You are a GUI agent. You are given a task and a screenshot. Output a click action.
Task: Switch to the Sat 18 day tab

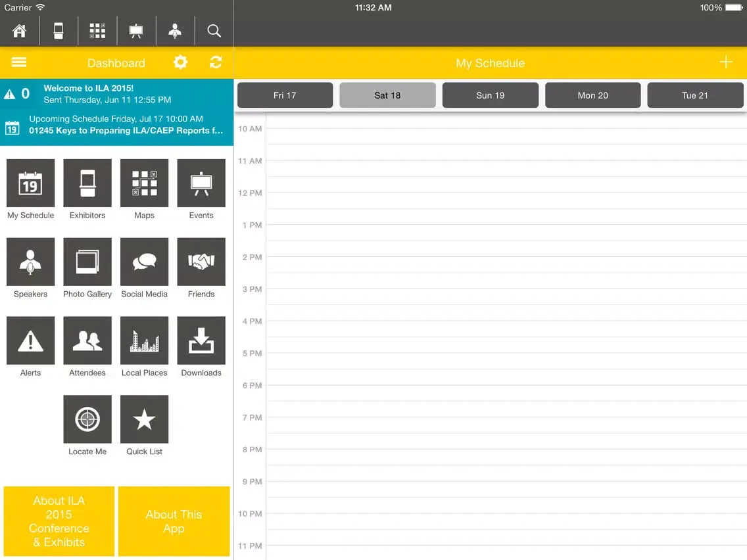click(x=387, y=95)
